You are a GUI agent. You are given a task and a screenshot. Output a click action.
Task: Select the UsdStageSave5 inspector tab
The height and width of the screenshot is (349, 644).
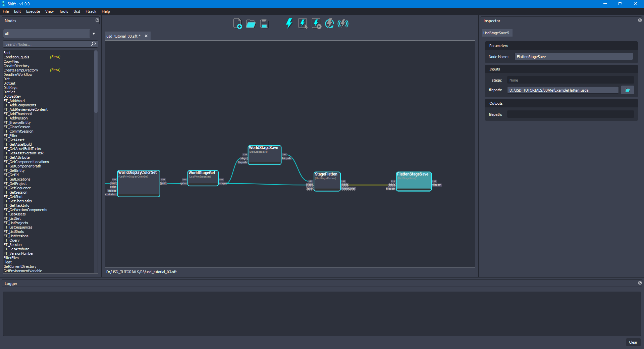[x=497, y=33]
